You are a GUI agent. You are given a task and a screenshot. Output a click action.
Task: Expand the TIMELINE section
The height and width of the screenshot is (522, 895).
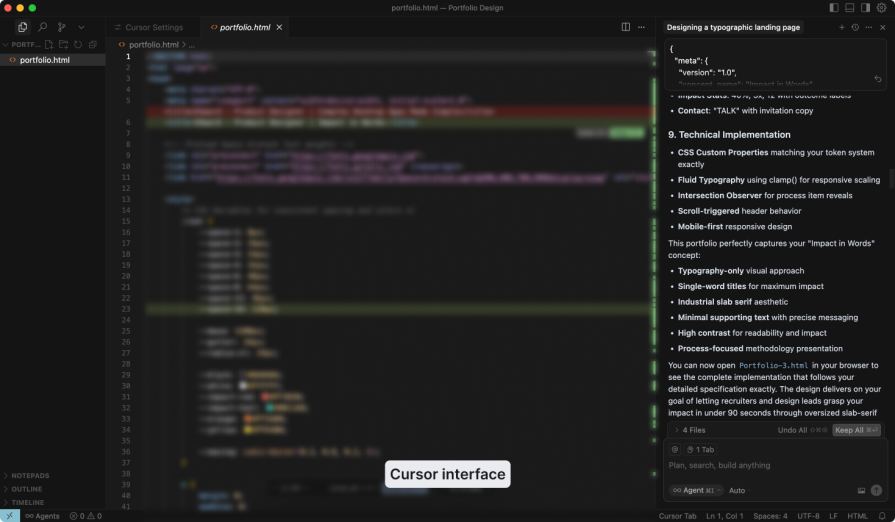click(24, 503)
